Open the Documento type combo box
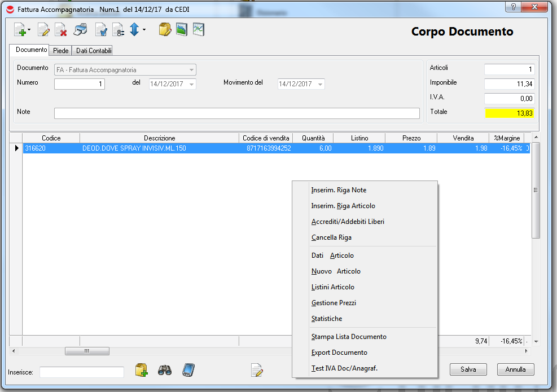Screen dimensions: 557x392 192,71
